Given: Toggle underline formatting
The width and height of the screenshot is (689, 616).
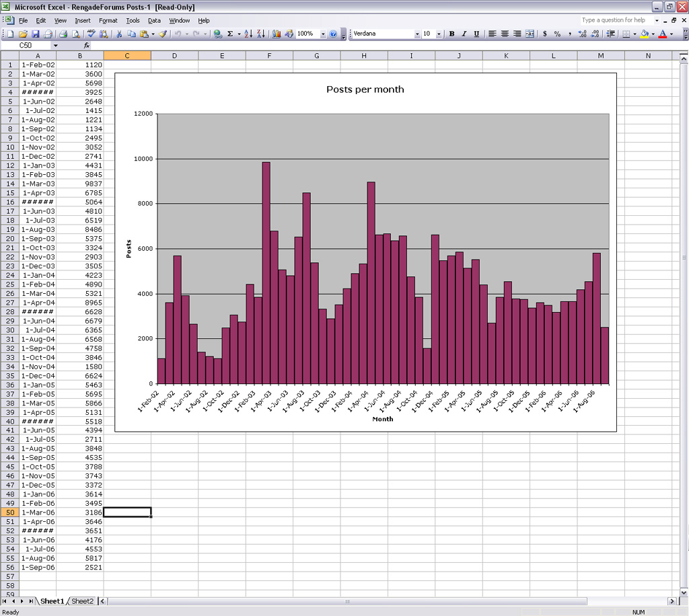Looking at the screenshot, I should tap(476, 34).
